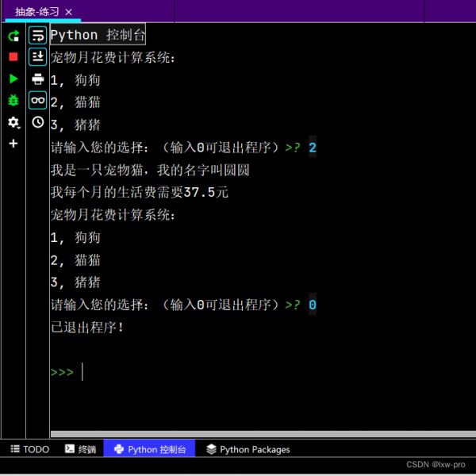476x476 pixels.
Task: Select the Python 控制台 bottom tab
Action: [150, 449]
